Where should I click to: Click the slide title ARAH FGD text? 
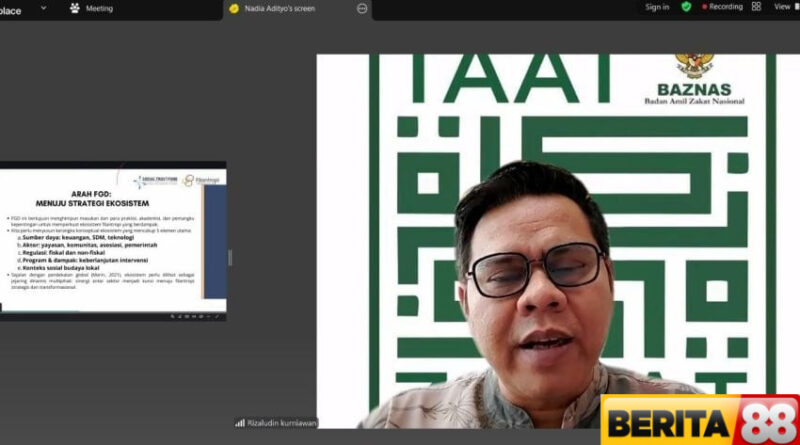pyautogui.click(x=91, y=194)
